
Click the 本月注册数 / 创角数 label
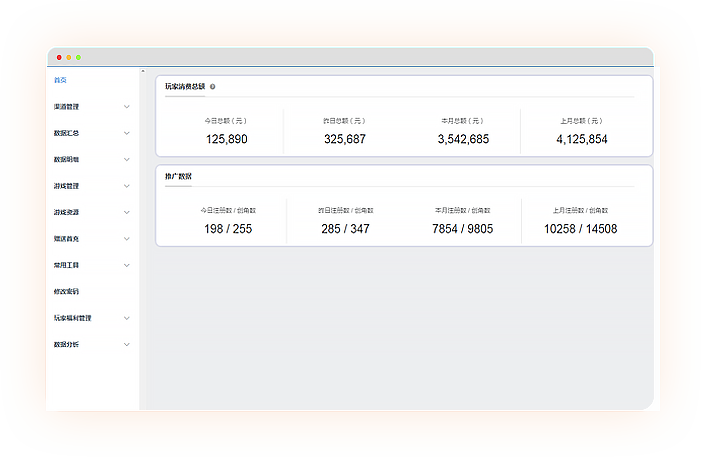[463, 210]
